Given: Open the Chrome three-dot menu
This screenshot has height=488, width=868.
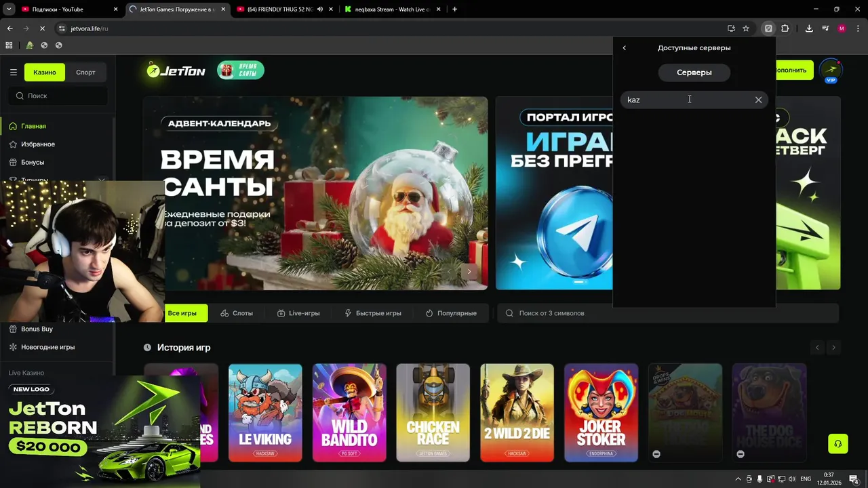Looking at the screenshot, I should click(x=858, y=28).
